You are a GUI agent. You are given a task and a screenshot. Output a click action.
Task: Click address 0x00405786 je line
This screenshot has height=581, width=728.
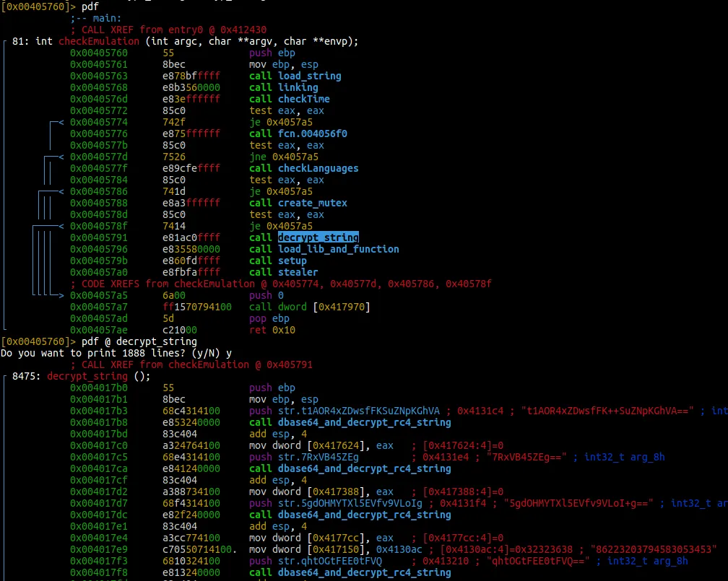(x=99, y=192)
